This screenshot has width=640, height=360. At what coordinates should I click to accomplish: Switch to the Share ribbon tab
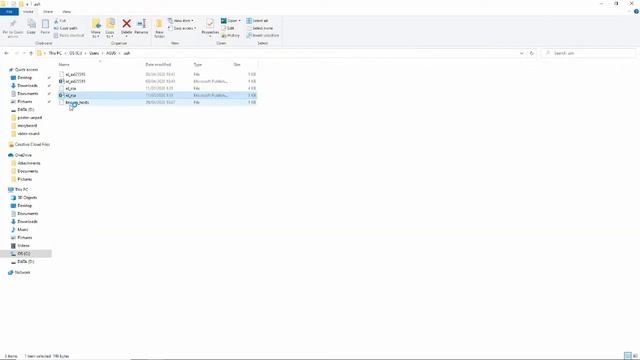pyautogui.click(x=48, y=11)
